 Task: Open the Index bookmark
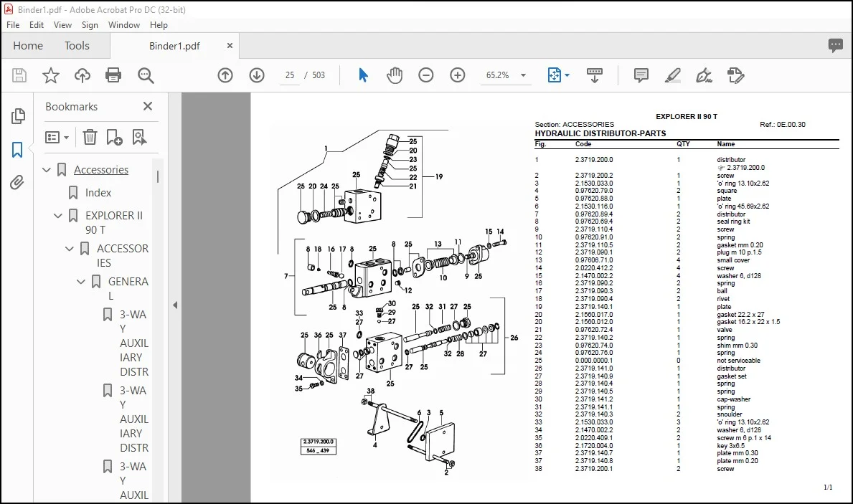point(98,193)
